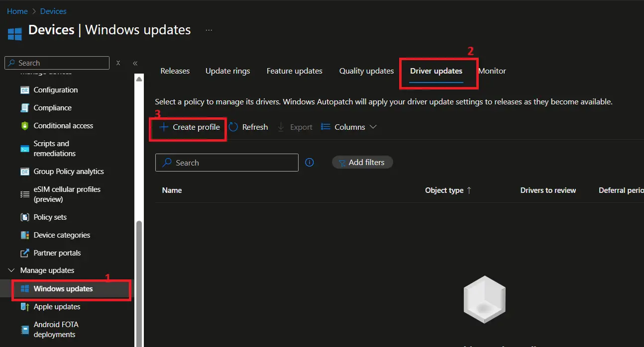644x347 pixels.
Task: Click the Policy sets icon
Action: pyautogui.click(x=25, y=217)
